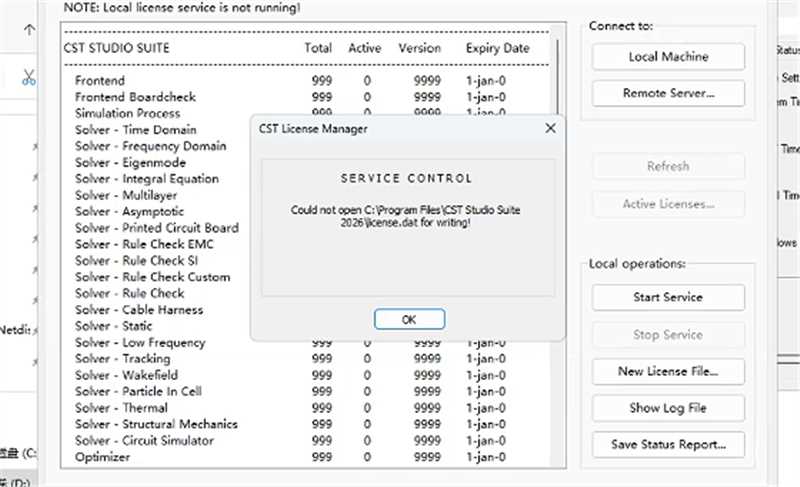Open the Remote Server connection option
This screenshot has width=800, height=487.
pyautogui.click(x=668, y=93)
